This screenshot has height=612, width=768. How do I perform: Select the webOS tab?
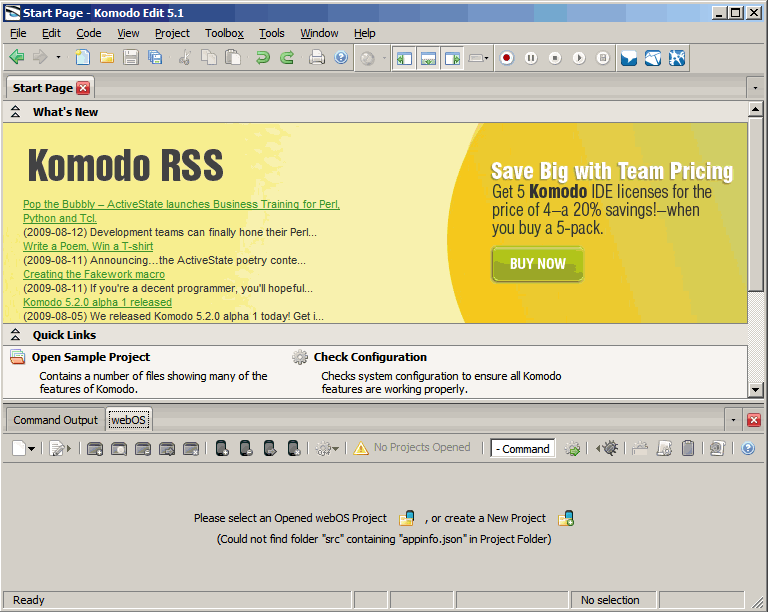coord(128,420)
